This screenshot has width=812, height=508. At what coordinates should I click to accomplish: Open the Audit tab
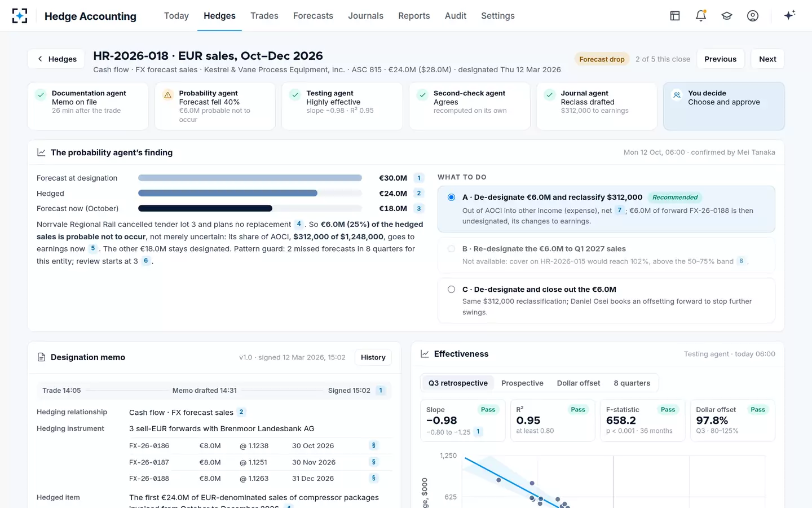pyautogui.click(x=456, y=16)
